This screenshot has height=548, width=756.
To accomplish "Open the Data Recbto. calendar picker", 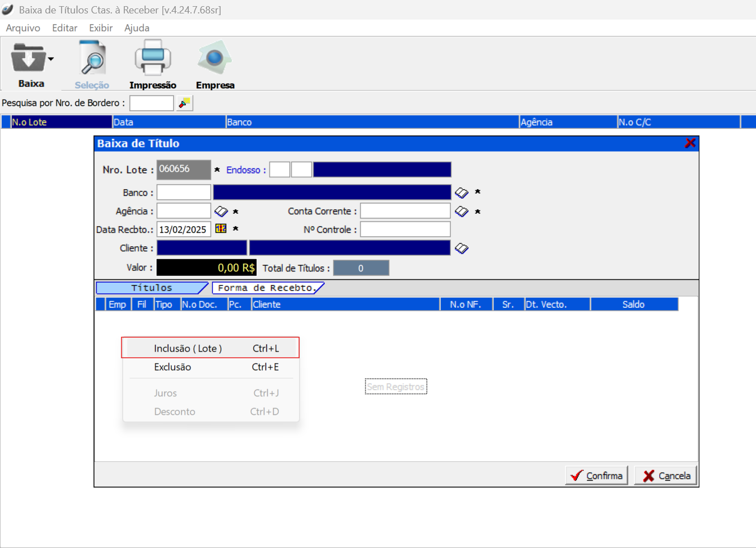I will (221, 229).
